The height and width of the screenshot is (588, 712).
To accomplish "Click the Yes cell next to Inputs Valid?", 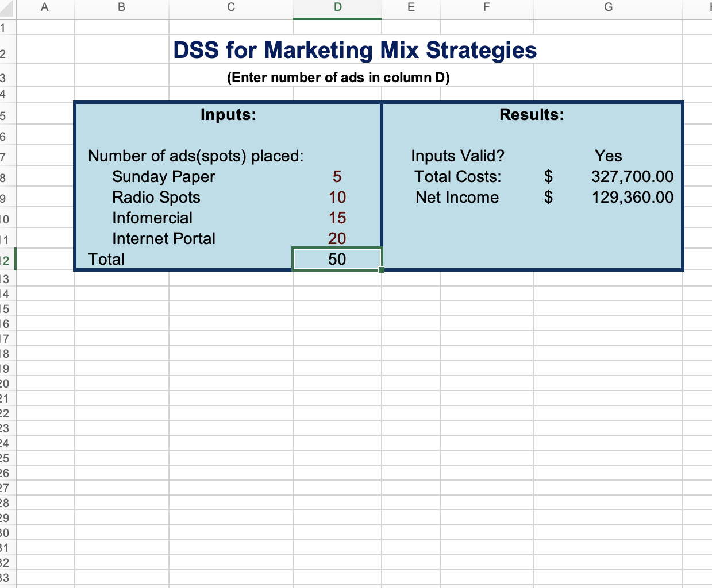I will (608, 156).
